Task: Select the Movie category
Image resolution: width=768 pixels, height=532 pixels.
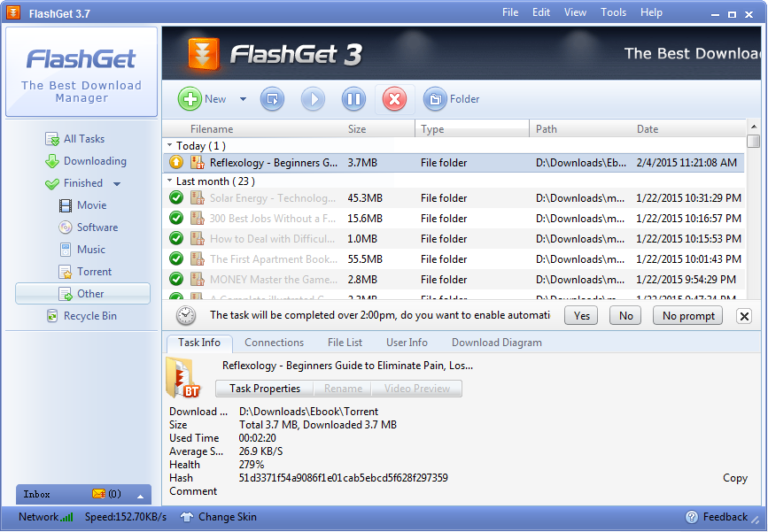Action: pos(82,205)
